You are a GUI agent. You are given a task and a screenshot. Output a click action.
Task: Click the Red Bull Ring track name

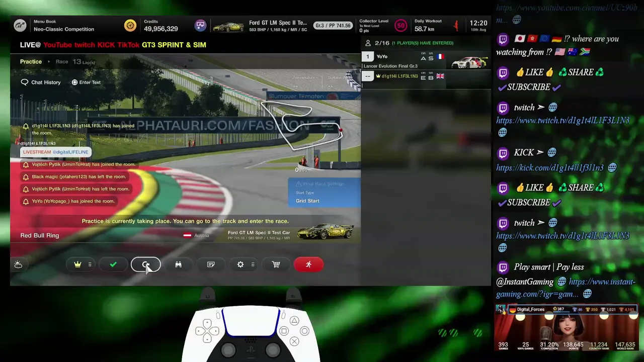[x=40, y=235]
